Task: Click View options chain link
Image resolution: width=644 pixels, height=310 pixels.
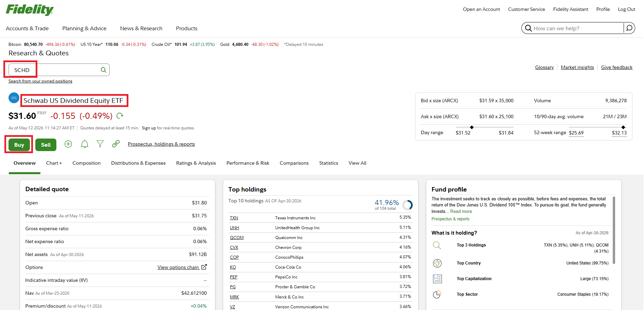Action: (x=178, y=267)
